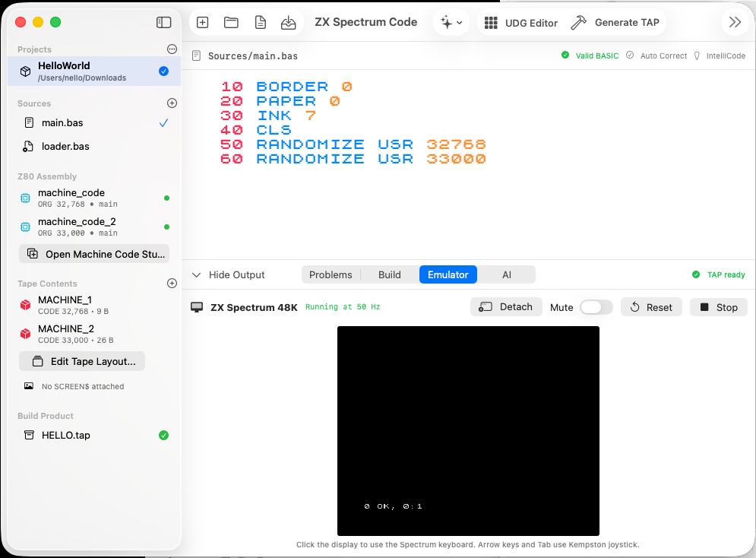Click the machine_code_2 chip icon
Image resolution: width=756 pixels, height=558 pixels.
tap(26, 227)
